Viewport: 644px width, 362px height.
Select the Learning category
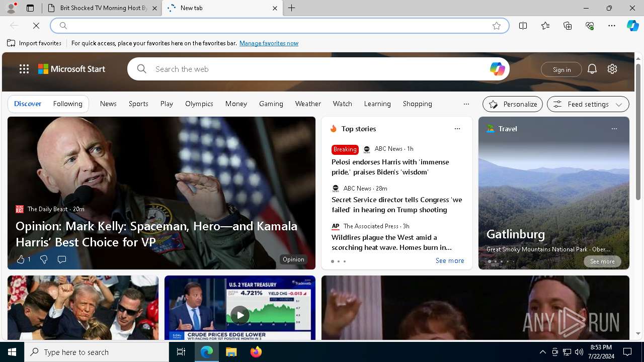tap(377, 104)
